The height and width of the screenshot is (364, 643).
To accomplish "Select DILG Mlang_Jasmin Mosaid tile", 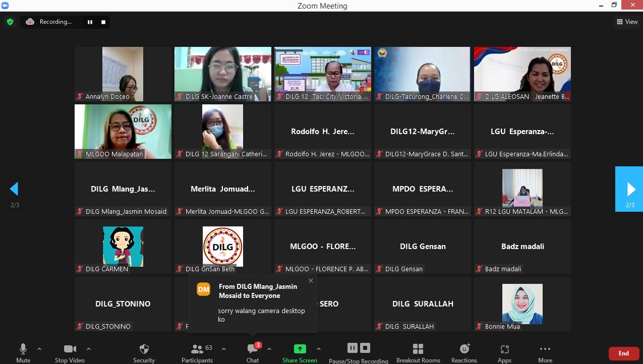I will point(123,189).
